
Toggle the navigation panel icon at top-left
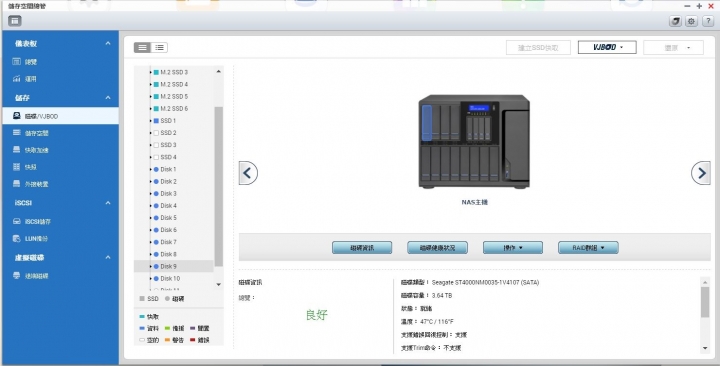(15, 21)
